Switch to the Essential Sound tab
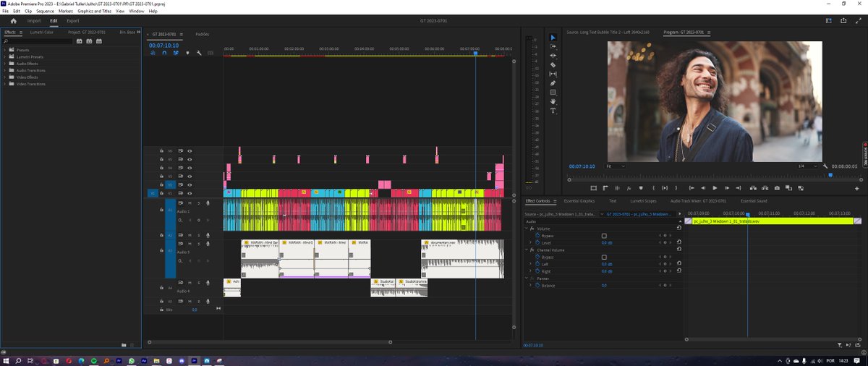 (x=753, y=200)
